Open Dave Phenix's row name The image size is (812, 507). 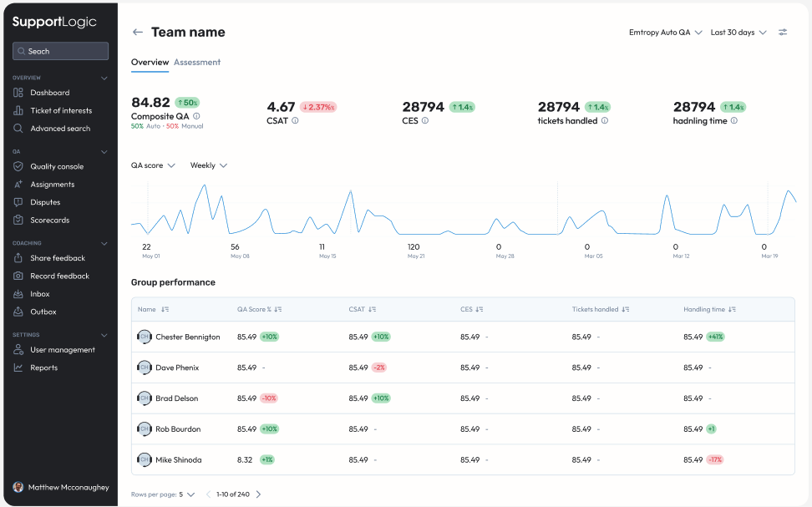177,368
